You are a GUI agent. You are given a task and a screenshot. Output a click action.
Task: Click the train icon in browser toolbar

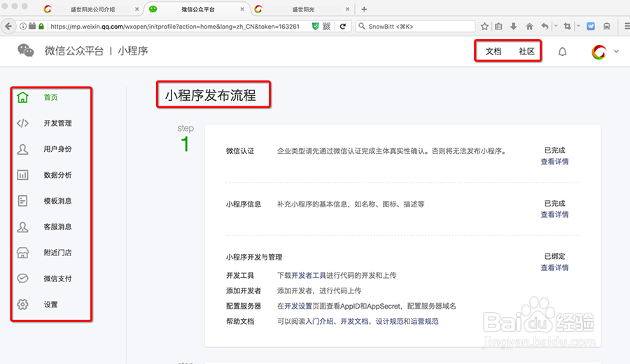coord(607,27)
